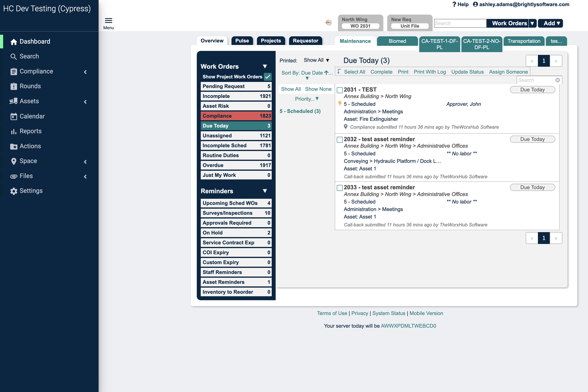Switch to the Projects tab

[271, 41]
